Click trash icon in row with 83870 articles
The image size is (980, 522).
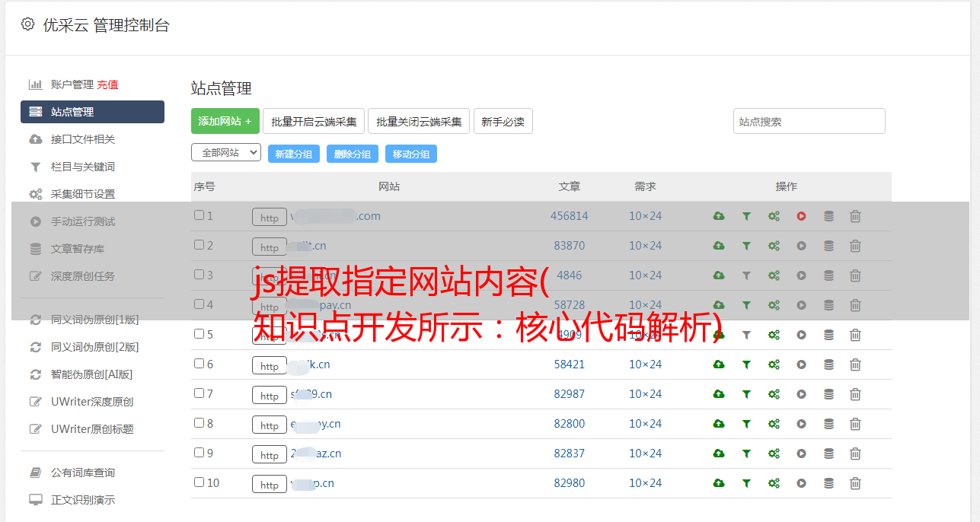point(855,246)
